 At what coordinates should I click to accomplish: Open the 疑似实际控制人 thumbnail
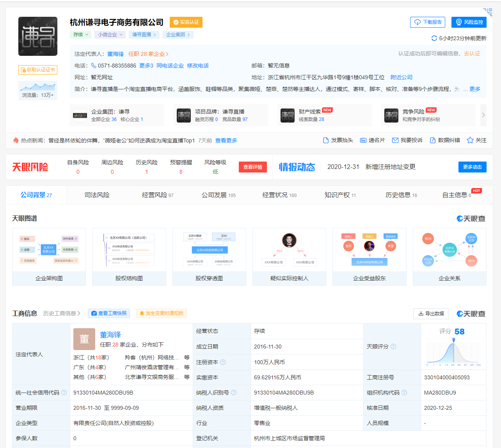[x=289, y=257]
